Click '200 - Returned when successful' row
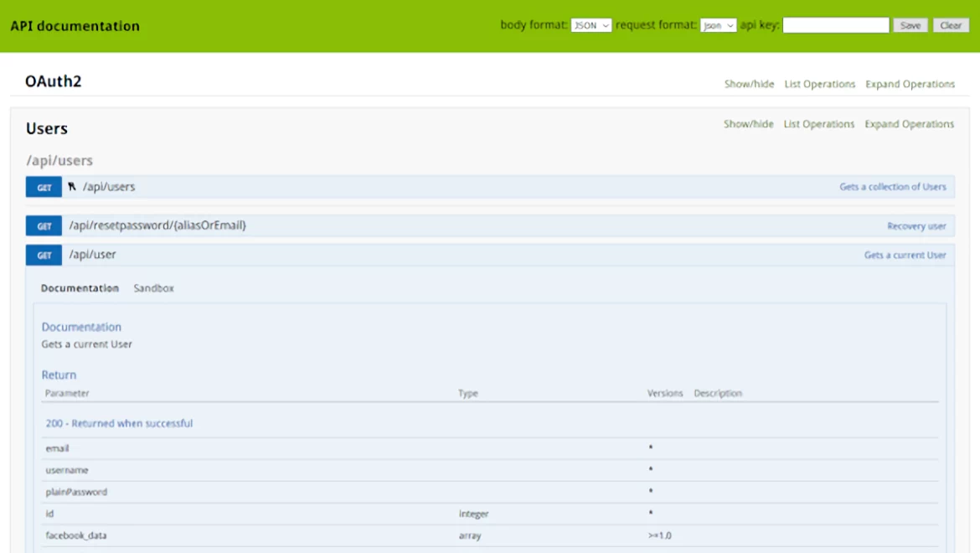Image resolution: width=980 pixels, height=553 pixels. (x=119, y=423)
